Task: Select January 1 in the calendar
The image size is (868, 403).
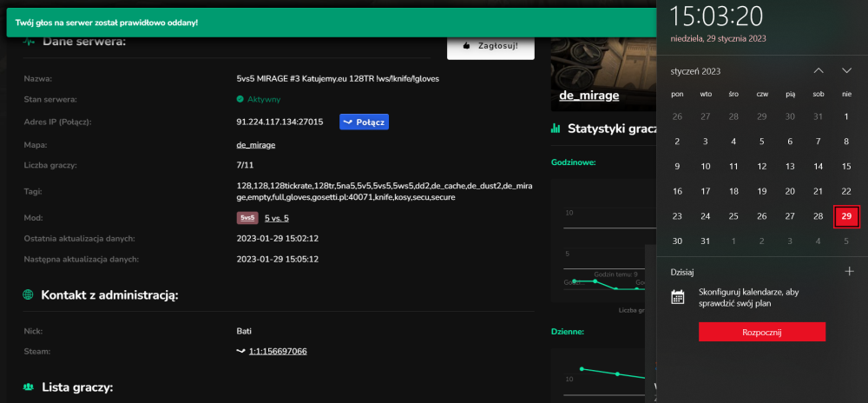Action: coord(845,116)
